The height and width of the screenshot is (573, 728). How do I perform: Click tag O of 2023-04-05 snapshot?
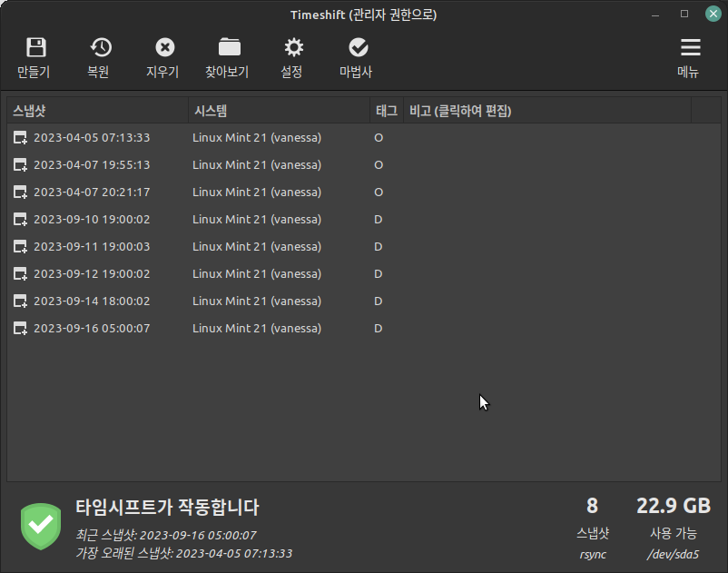[x=379, y=138]
